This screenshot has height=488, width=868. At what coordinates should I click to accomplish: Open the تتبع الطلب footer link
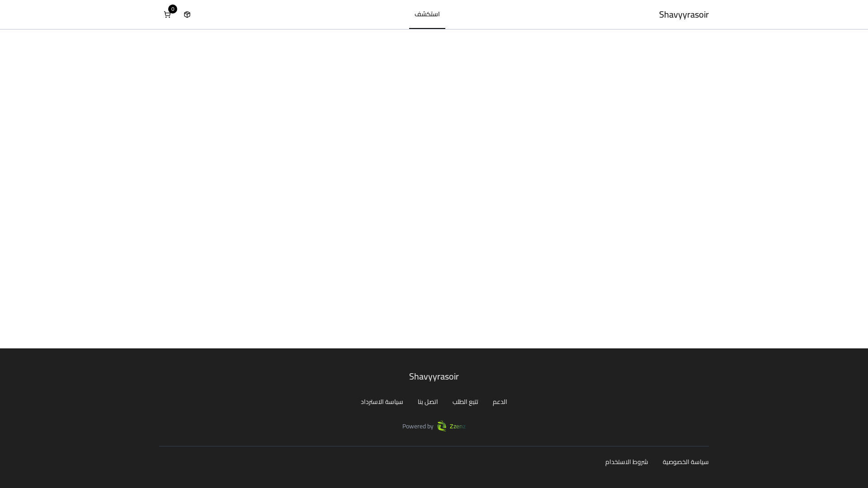pos(465,402)
